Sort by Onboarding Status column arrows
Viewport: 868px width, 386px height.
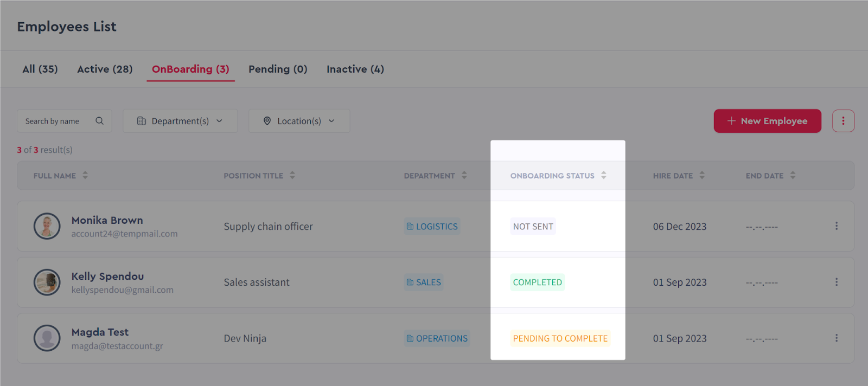(604, 175)
